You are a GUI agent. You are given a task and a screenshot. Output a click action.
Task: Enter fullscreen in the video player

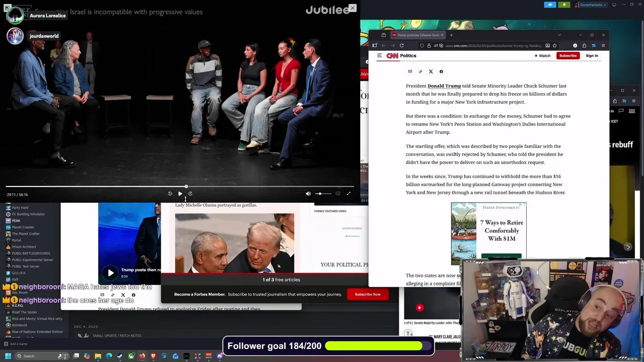coord(349,194)
